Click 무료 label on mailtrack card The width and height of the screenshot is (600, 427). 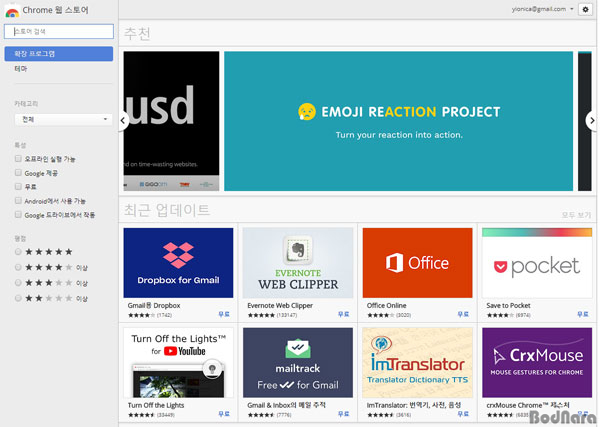click(x=344, y=414)
